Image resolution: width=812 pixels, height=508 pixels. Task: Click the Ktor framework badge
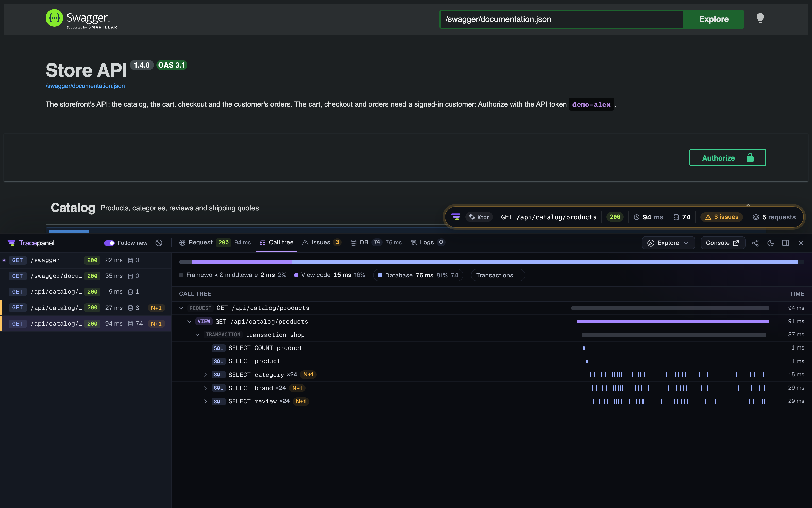(479, 217)
